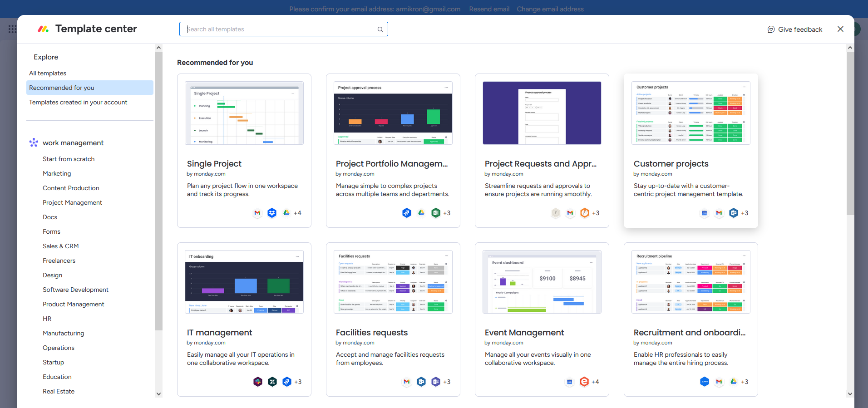Open the Marketing category

coord(57,173)
